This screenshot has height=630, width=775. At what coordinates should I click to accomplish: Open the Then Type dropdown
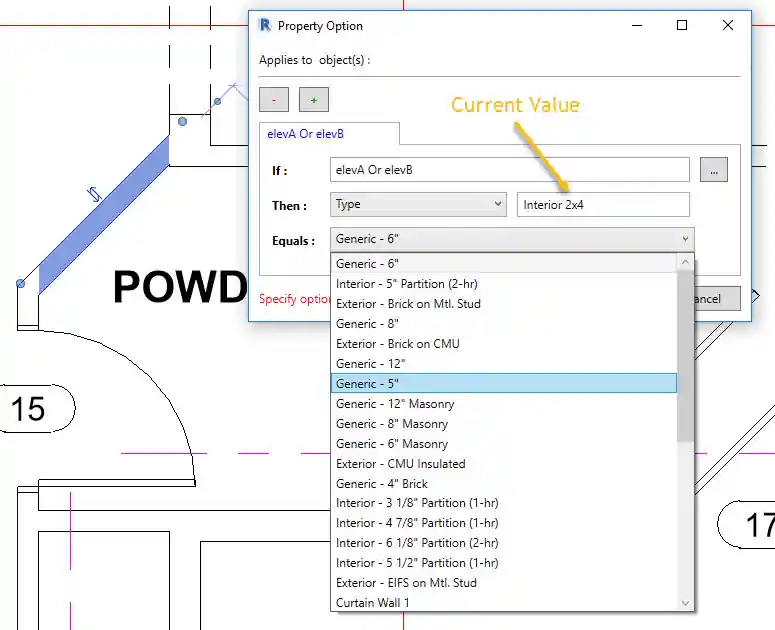418,204
